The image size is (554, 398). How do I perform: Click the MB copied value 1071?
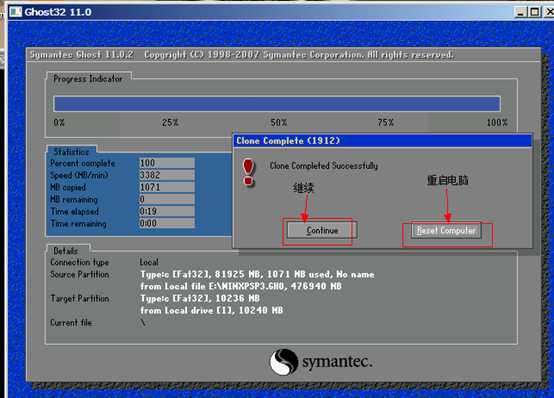coord(166,187)
